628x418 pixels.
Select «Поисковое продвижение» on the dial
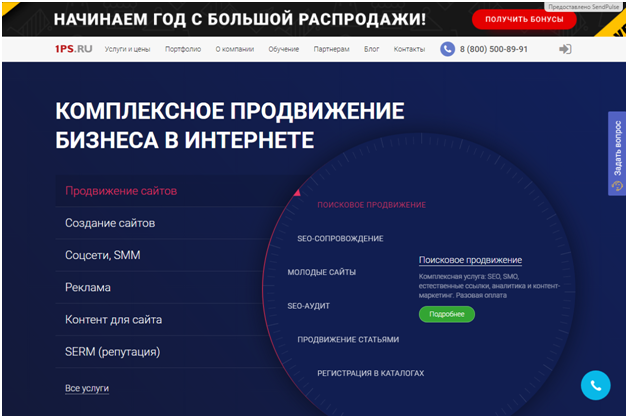coord(371,205)
